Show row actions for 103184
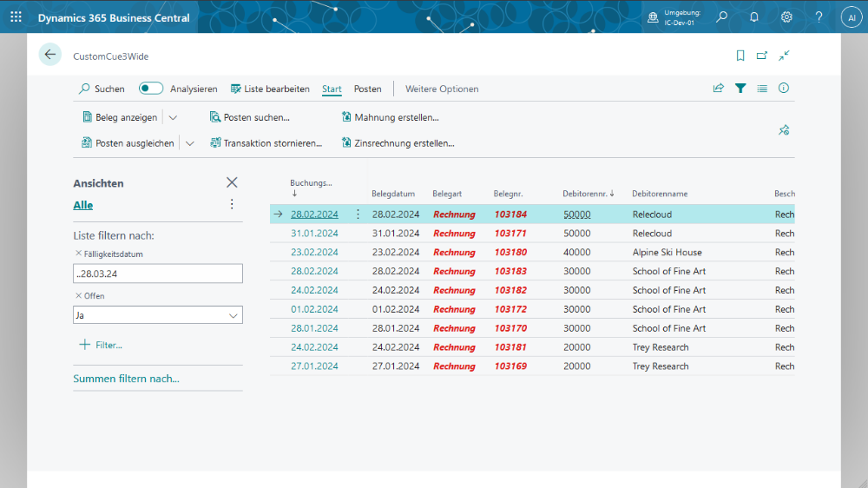The height and width of the screenshot is (488, 868). coord(358,214)
